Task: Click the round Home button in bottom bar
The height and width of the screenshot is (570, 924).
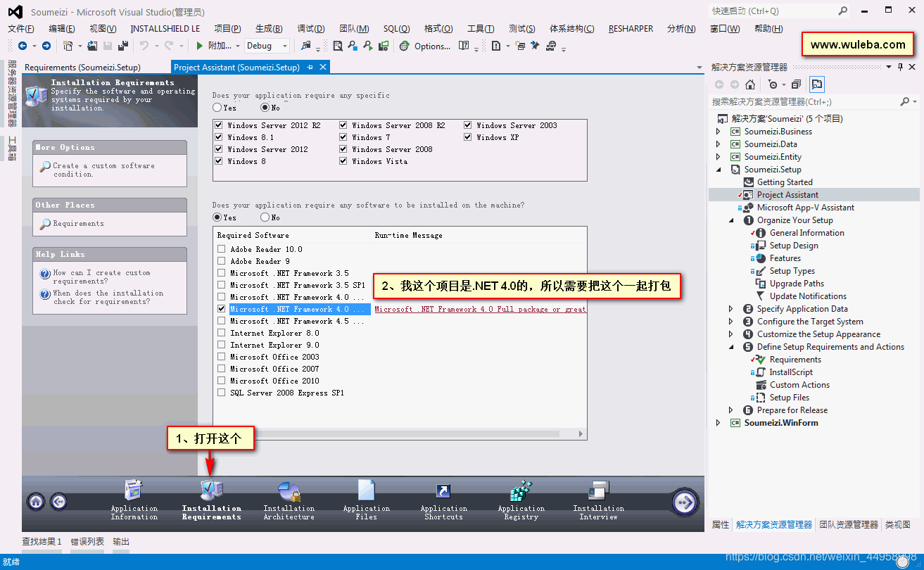Action: (36, 502)
